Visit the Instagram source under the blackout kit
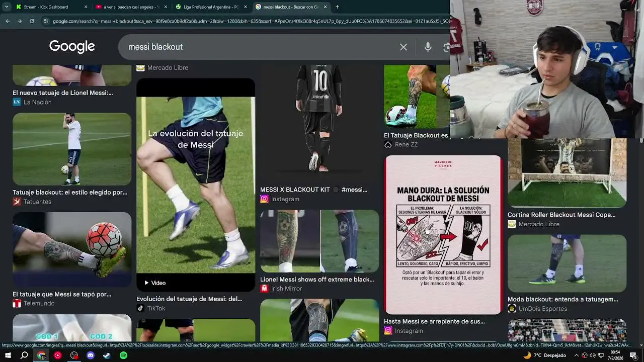This screenshot has height=362, width=644. (x=280, y=199)
